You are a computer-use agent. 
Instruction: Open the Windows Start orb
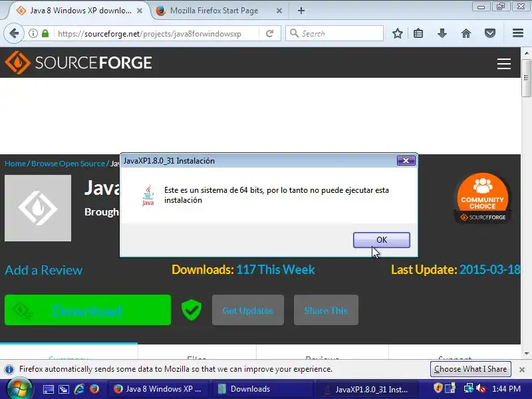pos(20,390)
